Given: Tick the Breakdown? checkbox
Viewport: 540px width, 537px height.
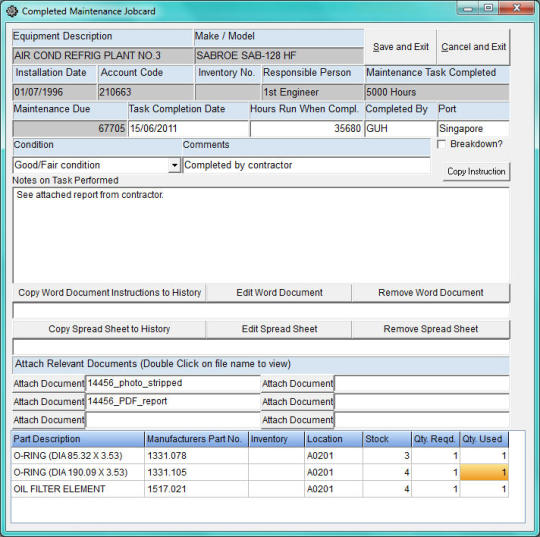Looking at the screenshot, I should point(441,144).
